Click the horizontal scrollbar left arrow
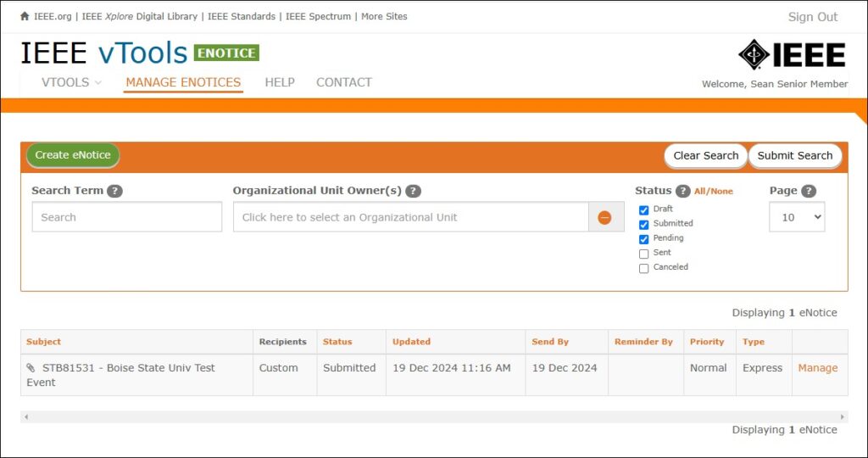The image size is (868, 458). (x=26, y=416)
